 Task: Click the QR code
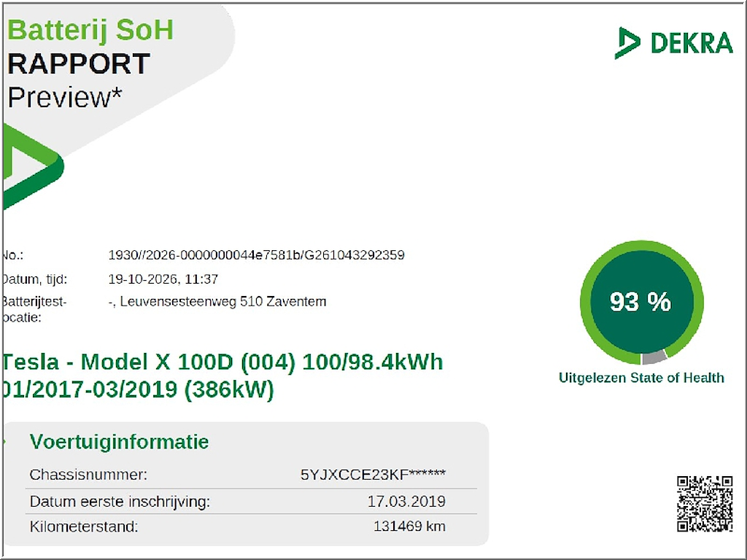click(x=705, y=504)
